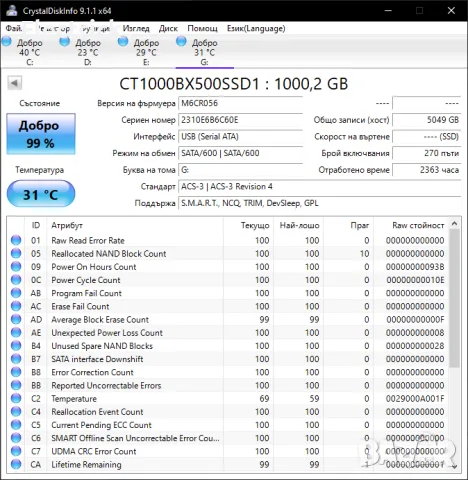Click the power on hours value 2363 часа
Image resolution: width=468 pixels, height=480 pixels.
(x=427, y=170)
